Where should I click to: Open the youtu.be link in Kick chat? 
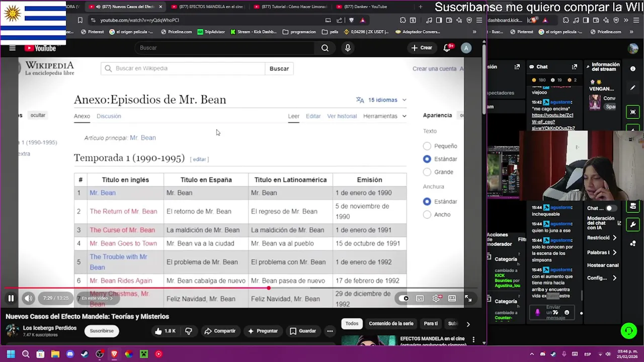point(553,122)
